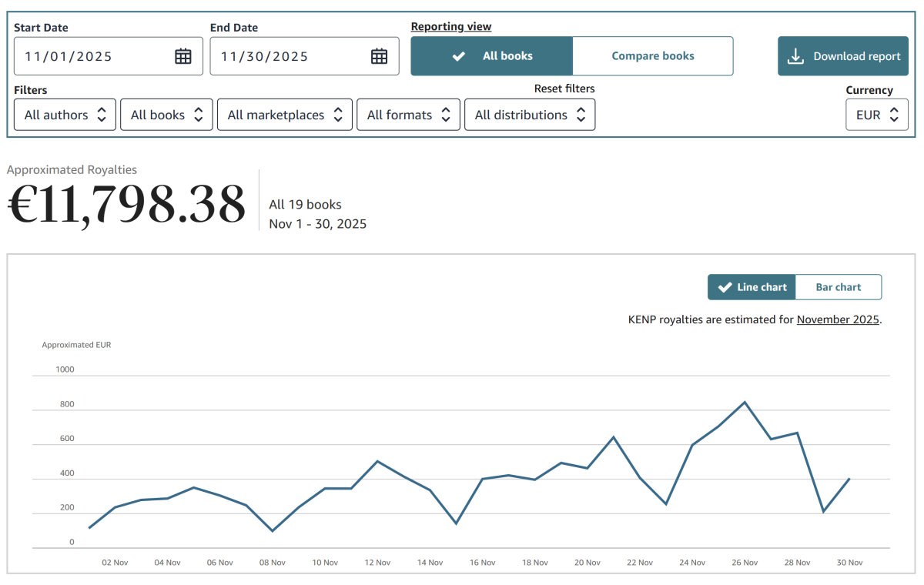Screen dimensions: 924x585
Task: Open the Start Date calendar picker icon
Action: [183, 56]
